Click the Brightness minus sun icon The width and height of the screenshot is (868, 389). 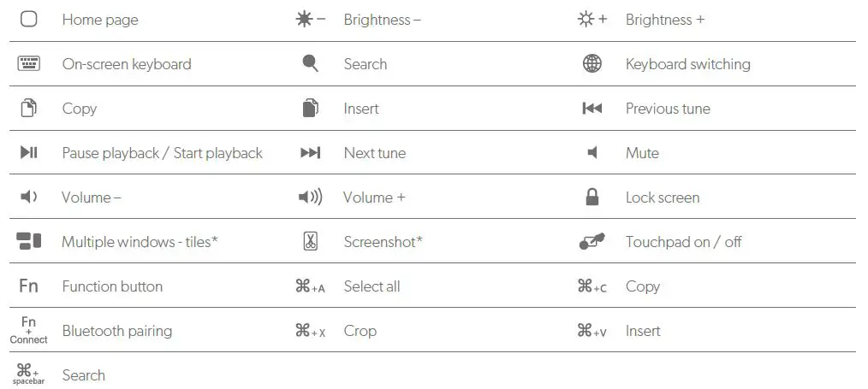pos(305,19)
